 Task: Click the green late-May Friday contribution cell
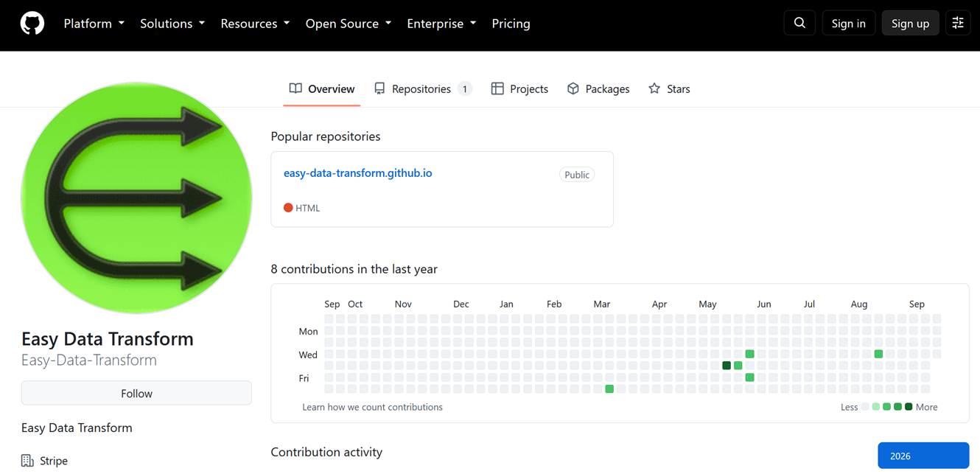pos(749,377)
